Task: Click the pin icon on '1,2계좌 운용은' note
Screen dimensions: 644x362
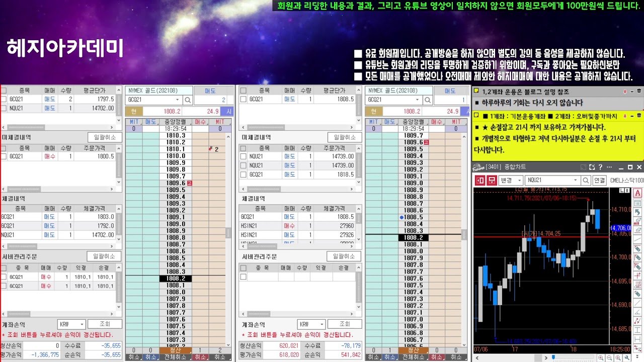Action: [625, 91]
